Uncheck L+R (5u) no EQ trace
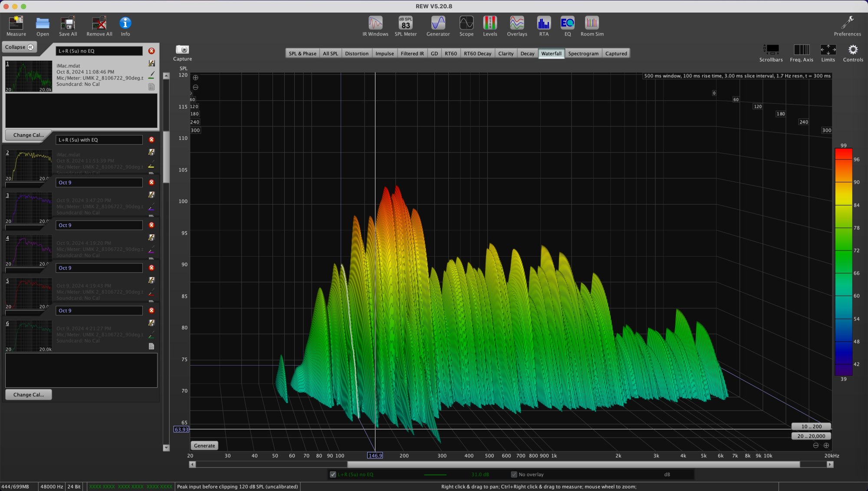868x491 pixels. (x=333, y=475)
